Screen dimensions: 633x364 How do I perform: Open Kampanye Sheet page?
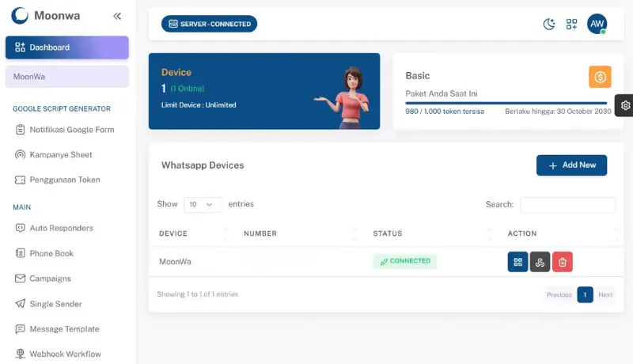(x=54, y=154)
